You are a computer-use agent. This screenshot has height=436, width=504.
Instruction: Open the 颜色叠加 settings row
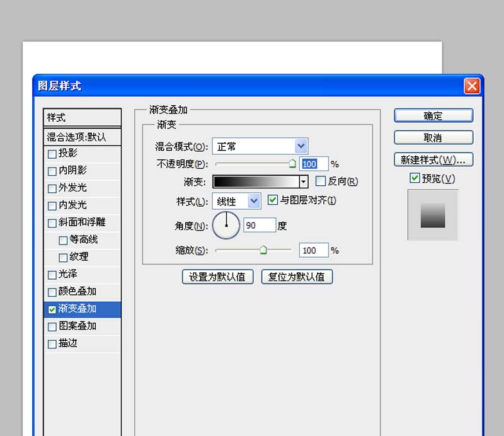83,292
